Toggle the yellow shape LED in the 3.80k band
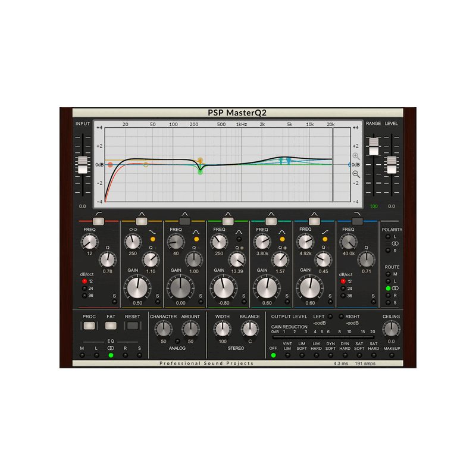This screenshot has width=476, height=476. point(282,239)
